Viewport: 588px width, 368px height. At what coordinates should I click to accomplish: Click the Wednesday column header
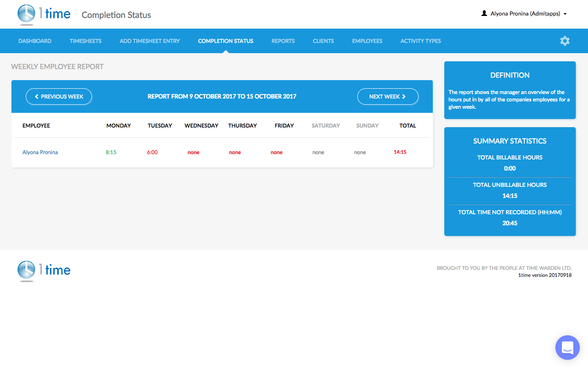(201, 126)
